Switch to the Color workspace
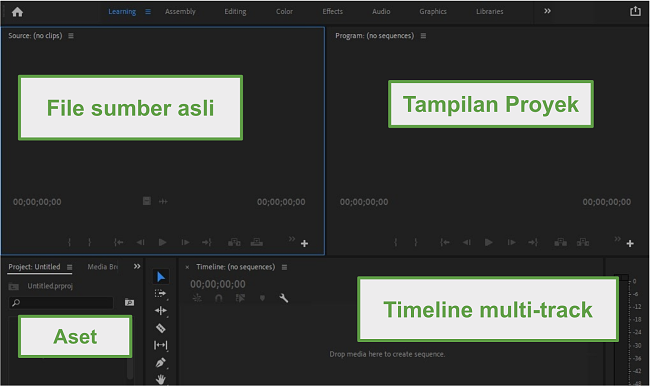The width and height of the screenshot is (650, 386). 284,12
